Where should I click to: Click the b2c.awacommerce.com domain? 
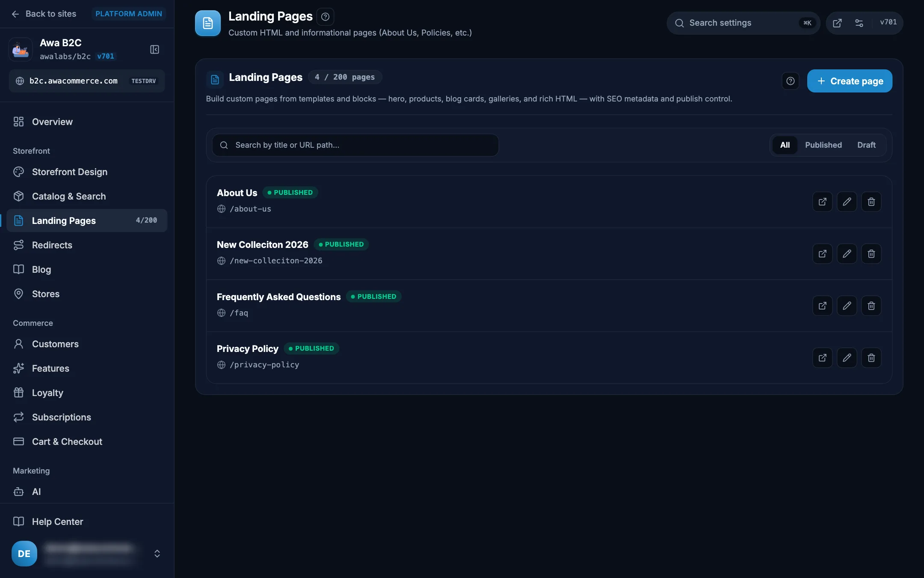87,81
